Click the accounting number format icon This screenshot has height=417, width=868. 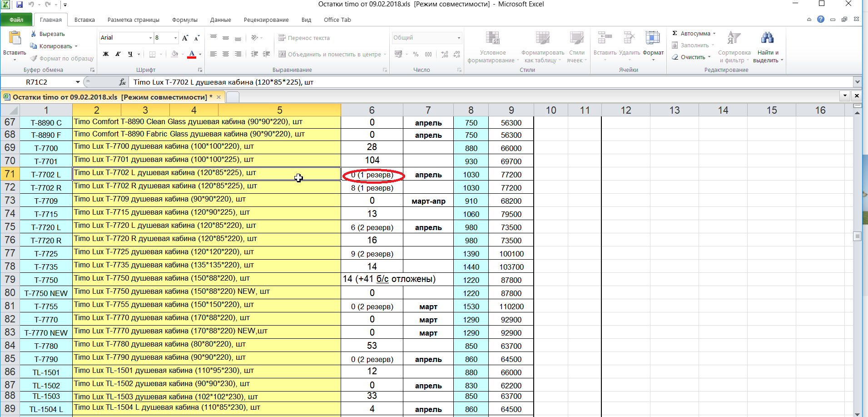pyautogui.click(x=398, y=54)
